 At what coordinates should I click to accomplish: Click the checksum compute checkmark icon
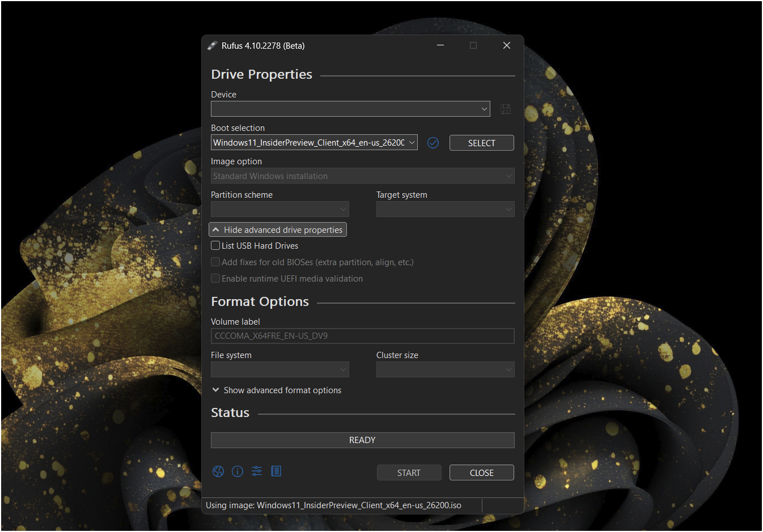click(433, 143)
